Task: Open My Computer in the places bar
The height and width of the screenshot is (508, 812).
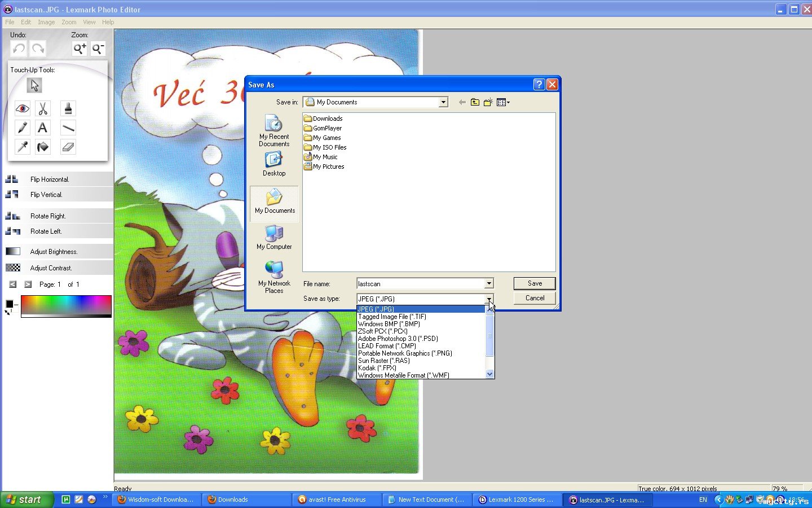Action: point(274,238)
